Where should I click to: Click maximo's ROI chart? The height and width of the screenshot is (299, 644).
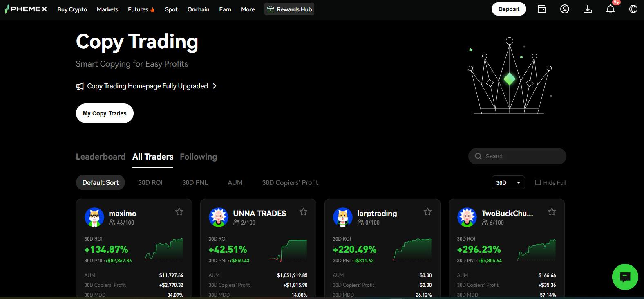[163, 249]
